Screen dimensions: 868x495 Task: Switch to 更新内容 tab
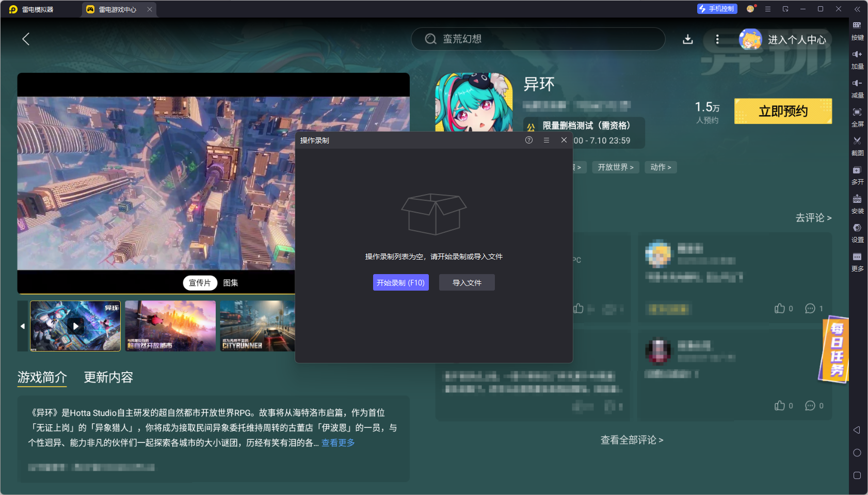pyautogui.click(x=108, y=377)
